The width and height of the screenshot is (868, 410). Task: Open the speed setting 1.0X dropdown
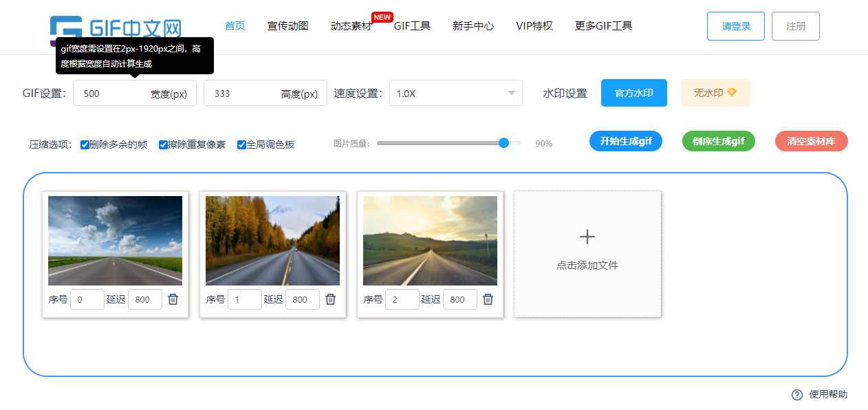click(455, 94)
